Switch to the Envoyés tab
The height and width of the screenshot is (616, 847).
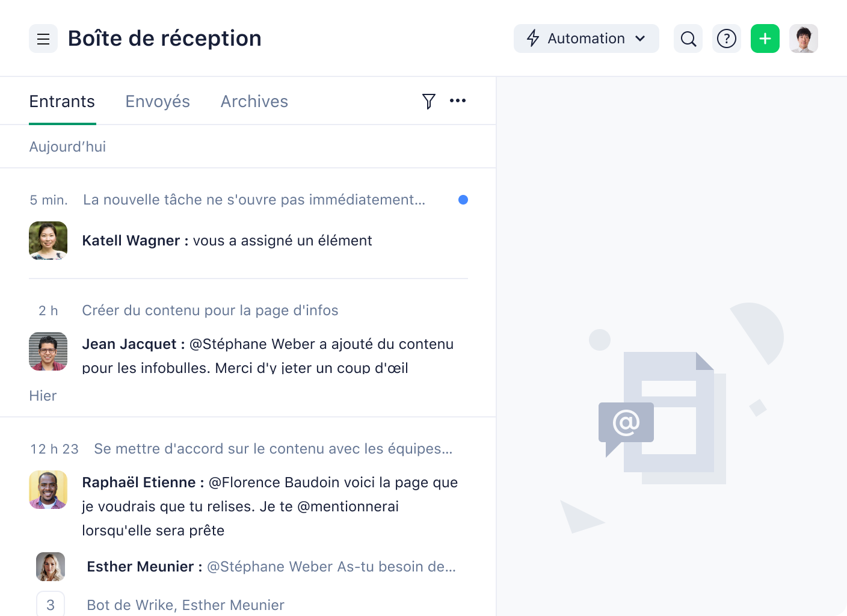[x=158, y=101]
